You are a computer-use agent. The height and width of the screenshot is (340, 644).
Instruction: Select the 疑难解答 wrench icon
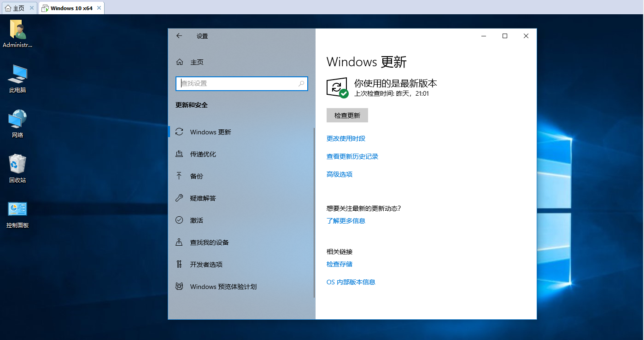(x=180, y=198)
